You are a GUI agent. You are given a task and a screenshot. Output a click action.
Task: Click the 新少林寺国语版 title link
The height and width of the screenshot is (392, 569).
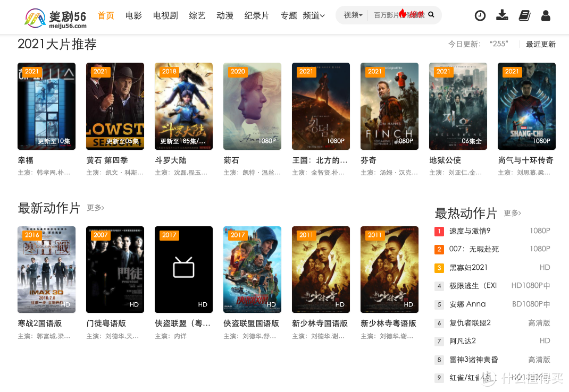pyautogui.click(x=320, y=323)
